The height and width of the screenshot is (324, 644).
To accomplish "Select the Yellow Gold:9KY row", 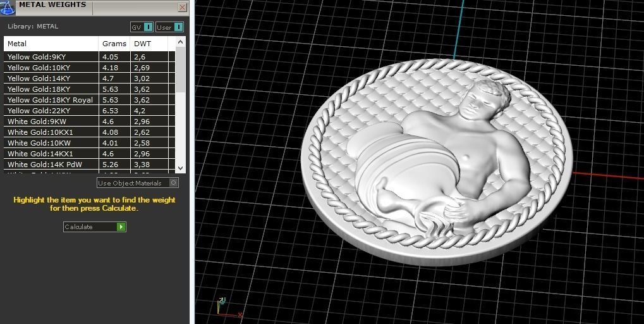I will coord(90,57).
